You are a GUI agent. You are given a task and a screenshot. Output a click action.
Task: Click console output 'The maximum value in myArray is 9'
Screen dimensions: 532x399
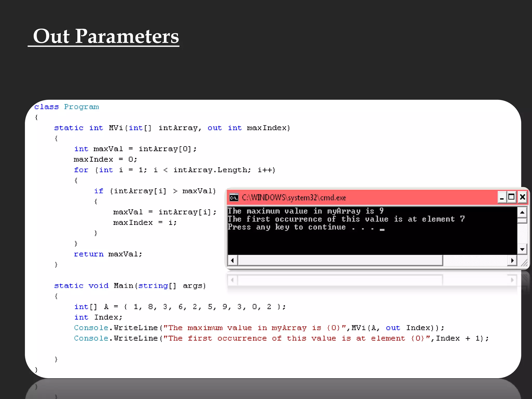[306, 211]
